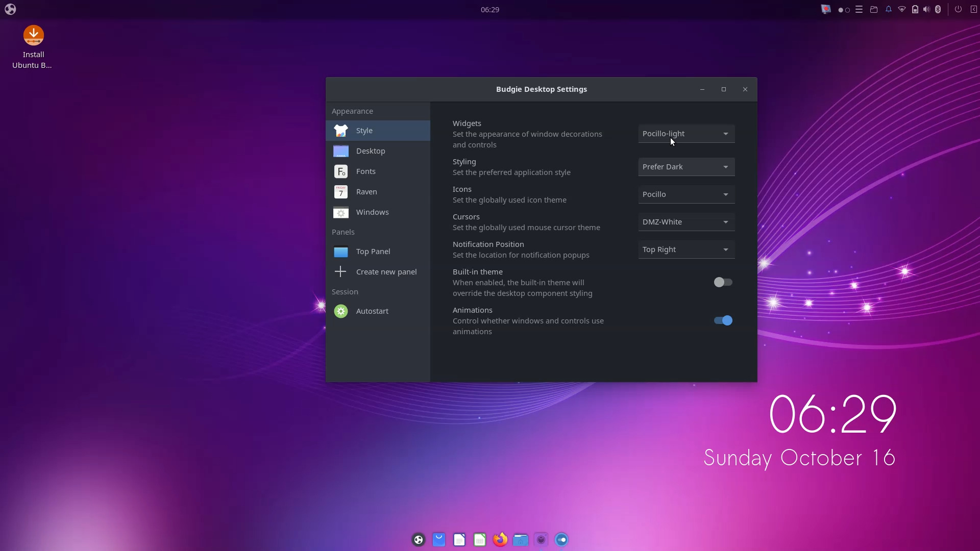Viewport: 980px width, 551px height.
Task: Launch the Camera app from the dock
Action: click(541, 539)
